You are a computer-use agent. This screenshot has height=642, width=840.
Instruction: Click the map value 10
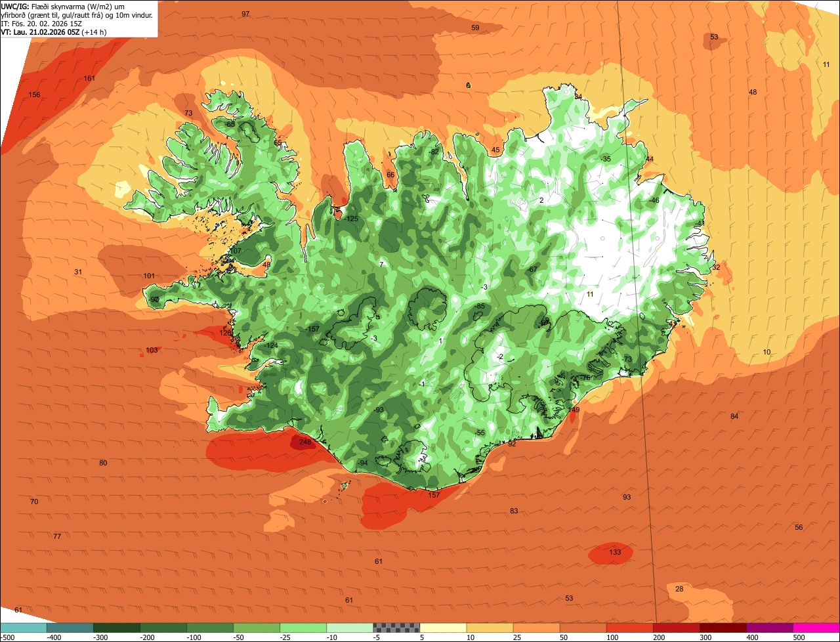tap(766, 352)
